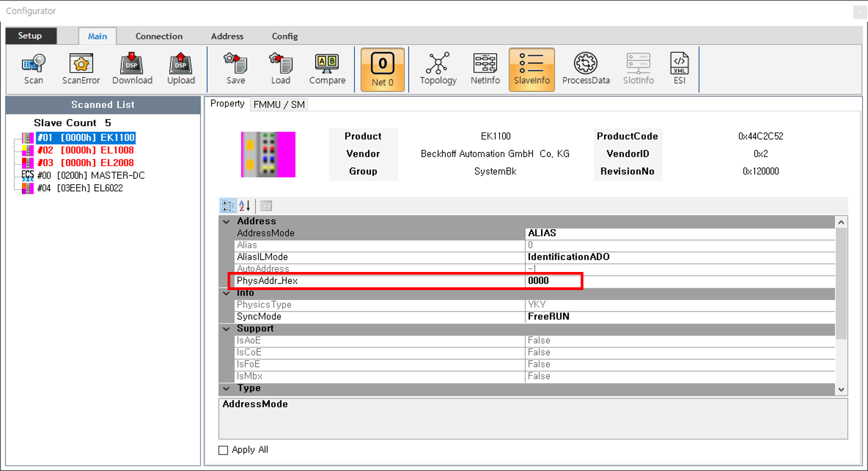Click the Alias value field
Viewport: 868px width, 471px height.
pyautogui.click(x=680, y=245)
